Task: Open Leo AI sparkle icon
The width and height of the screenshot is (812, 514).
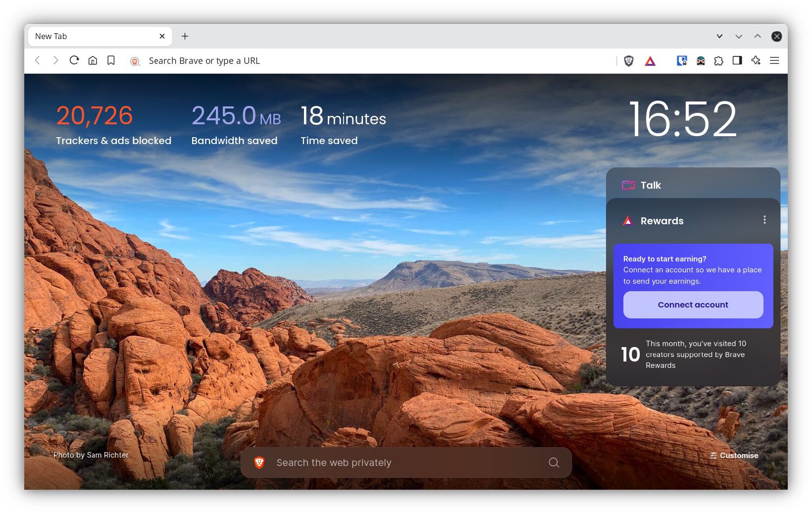Action: click(756, 60)
